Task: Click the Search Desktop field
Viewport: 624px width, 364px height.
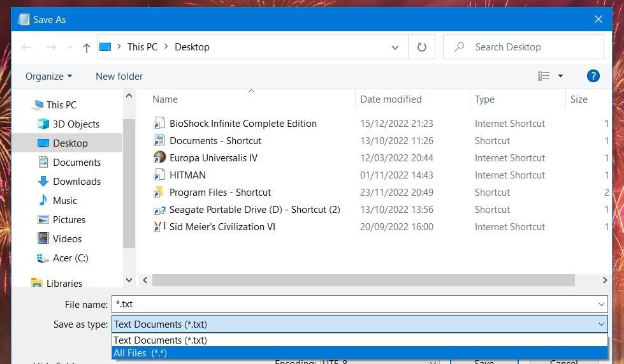Action: pos(524,47)
